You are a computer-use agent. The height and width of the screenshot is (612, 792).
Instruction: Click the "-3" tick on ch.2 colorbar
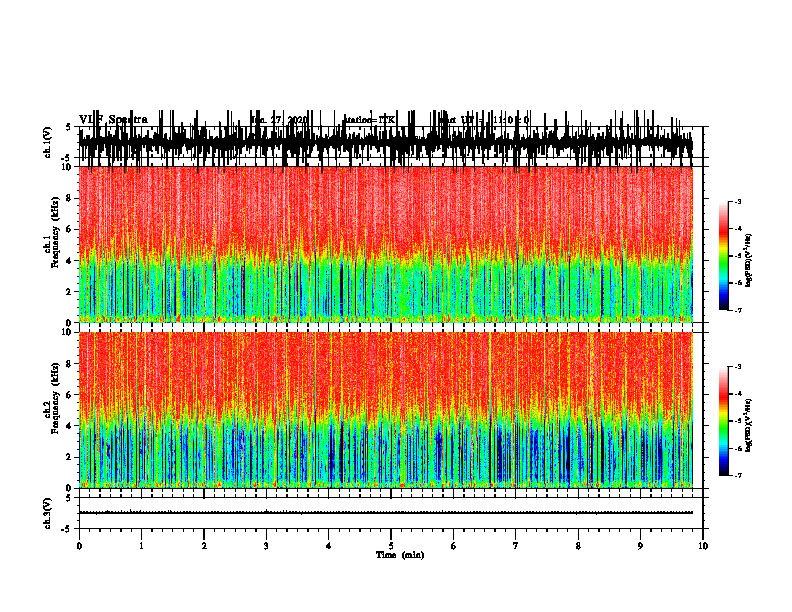[737, 367]
